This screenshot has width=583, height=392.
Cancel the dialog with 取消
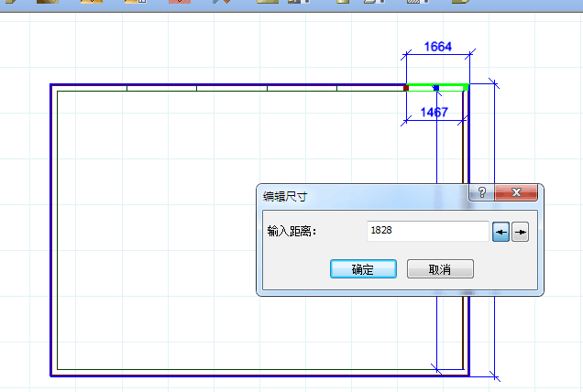coord(440,268)
